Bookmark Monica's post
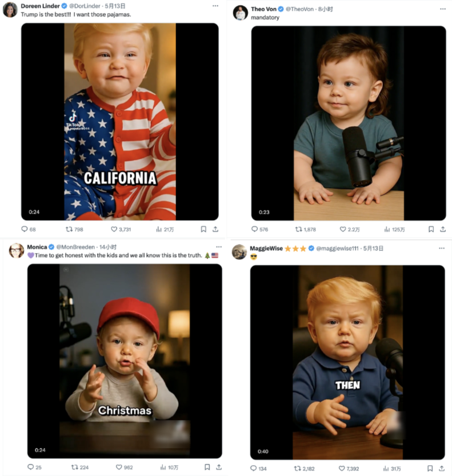 click(203, 467)
